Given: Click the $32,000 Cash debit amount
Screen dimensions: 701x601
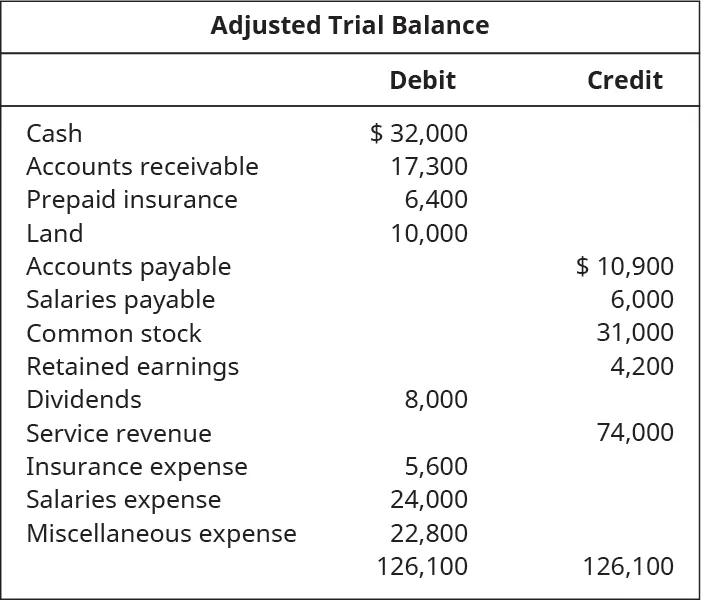Looking at the screenshot, I should pos(419,133).
